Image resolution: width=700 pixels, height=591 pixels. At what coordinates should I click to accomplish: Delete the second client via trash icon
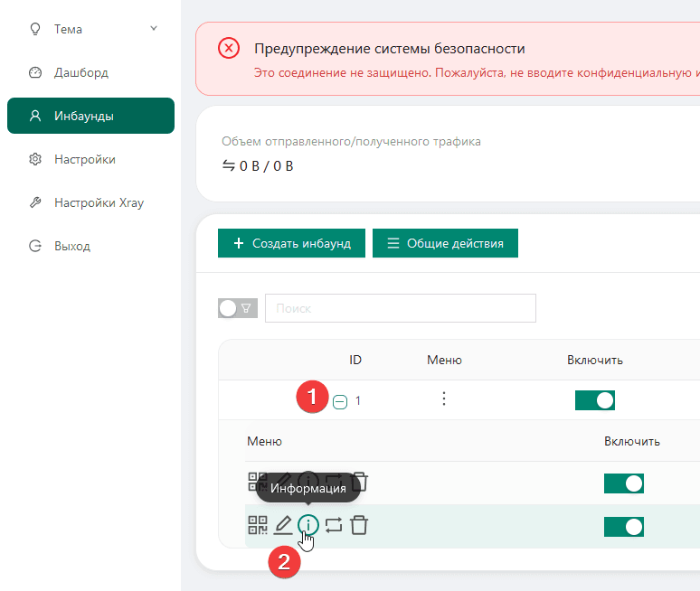(x=359, y=525)
